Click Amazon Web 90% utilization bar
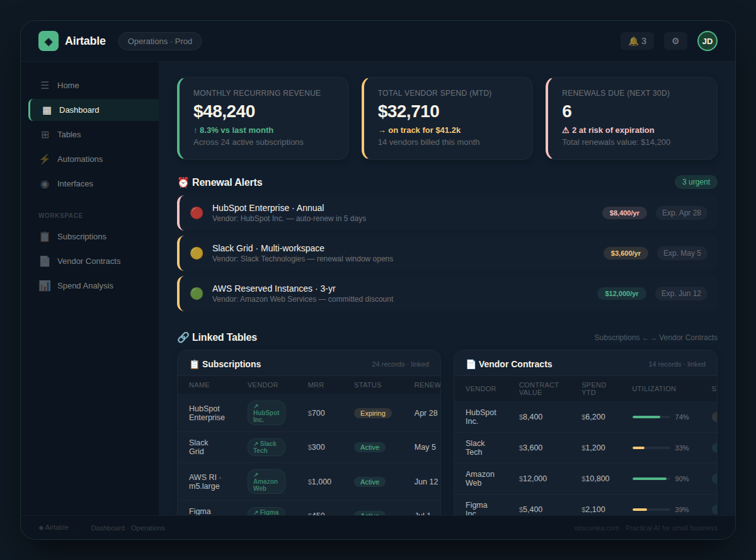Image resolution: width=756 pixels, height=560 pixels. click(x=651, y=479)
